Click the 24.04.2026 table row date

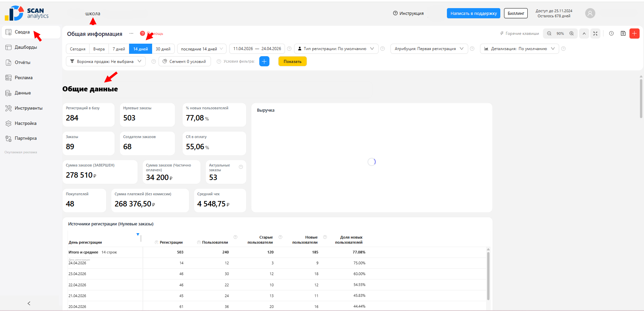tap(77, 263)
